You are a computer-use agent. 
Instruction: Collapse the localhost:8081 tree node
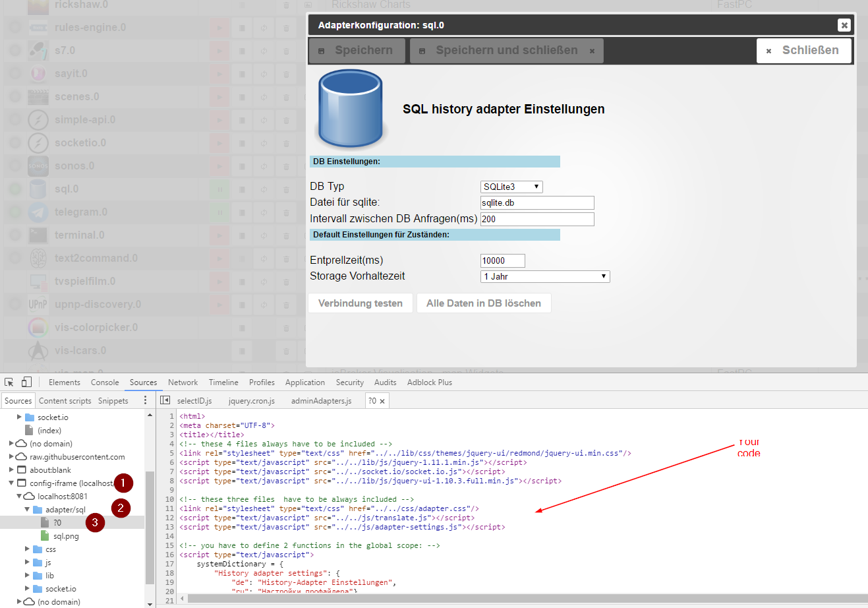[x=19, y=496]
